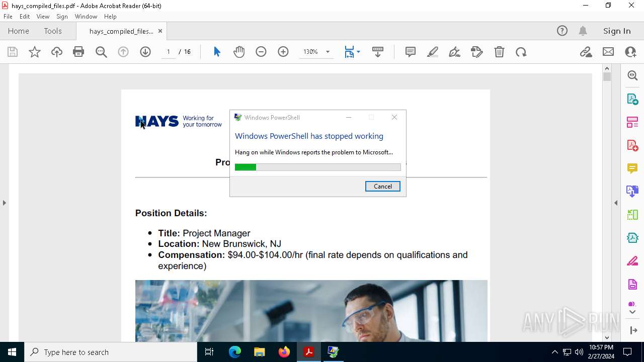Click the expand tools pane arrow at bottom

pyautogui.click(x=633, y=330)
